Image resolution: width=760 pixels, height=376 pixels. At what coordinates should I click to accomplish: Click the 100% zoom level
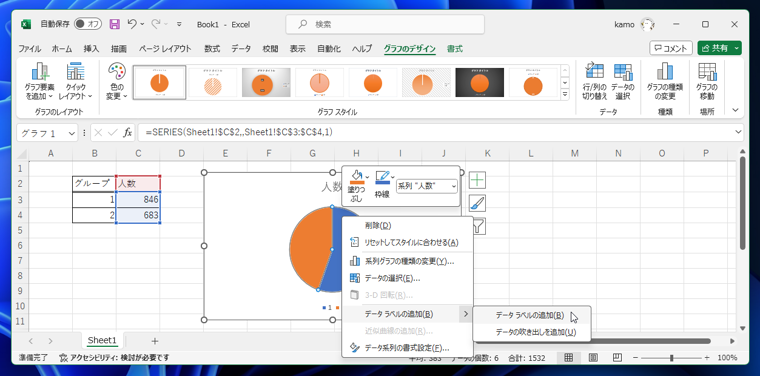point(727,358)
